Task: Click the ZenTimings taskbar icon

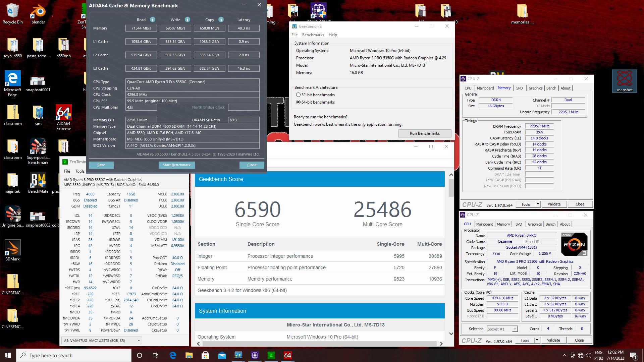Action: click(x=271, y=355)
